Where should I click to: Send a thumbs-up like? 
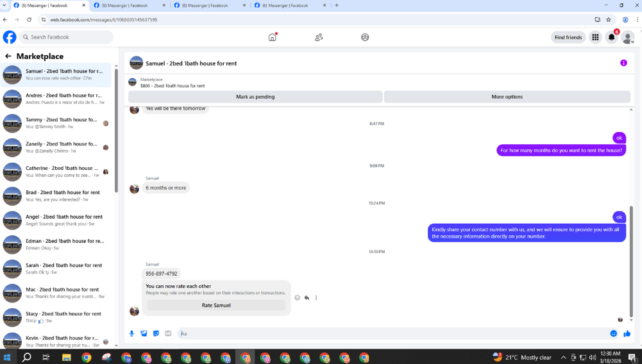627,333
